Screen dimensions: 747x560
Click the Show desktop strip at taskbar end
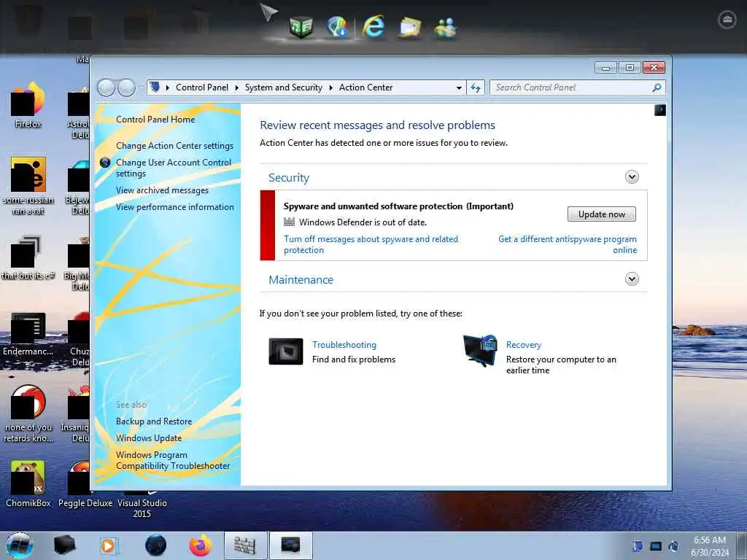pyautogui.click(x=743, y=545)
